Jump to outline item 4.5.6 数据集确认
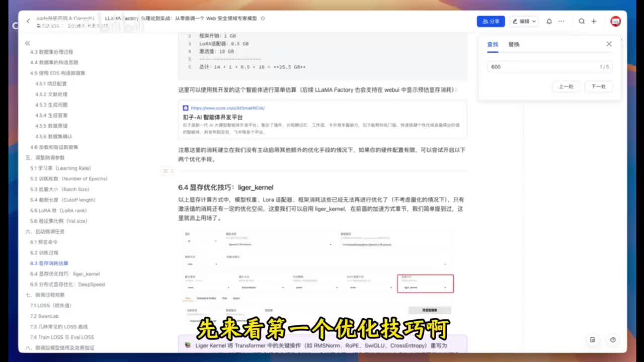644x362 pixels. tap(53, 136)
